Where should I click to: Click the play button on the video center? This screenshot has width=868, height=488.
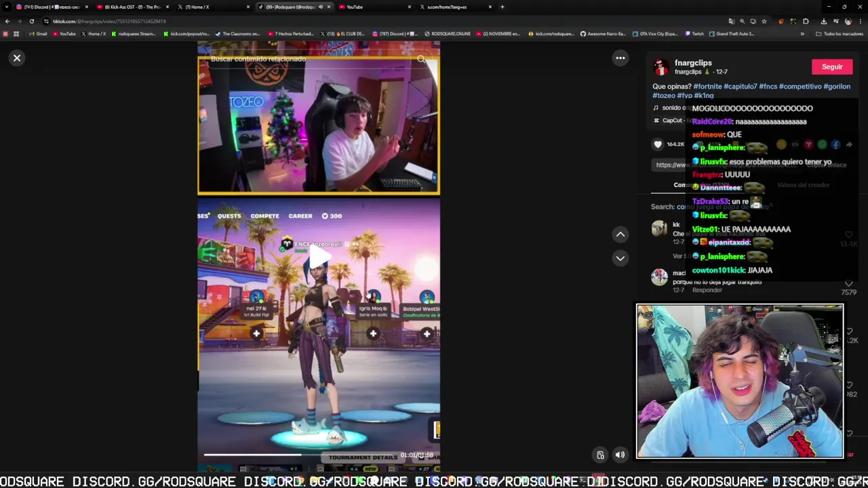319,256
